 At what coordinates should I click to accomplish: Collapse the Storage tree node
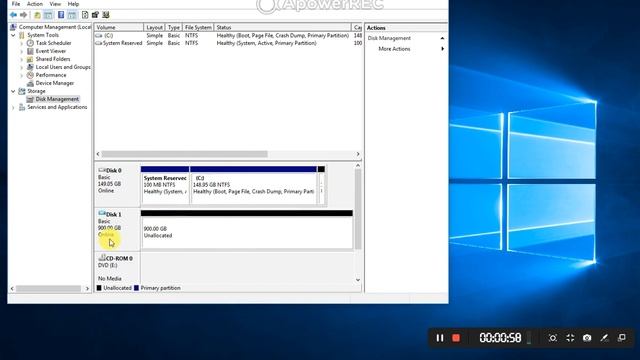coord(13,91)
